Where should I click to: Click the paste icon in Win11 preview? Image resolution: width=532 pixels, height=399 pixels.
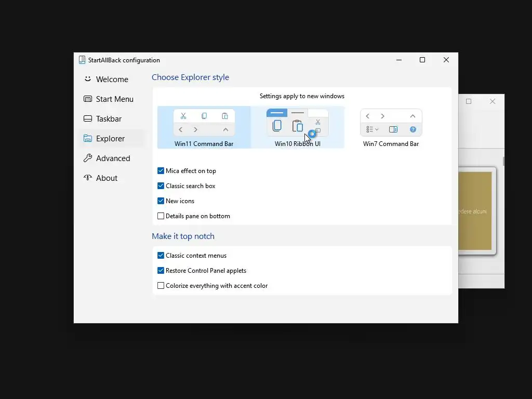tap(225, 116)
